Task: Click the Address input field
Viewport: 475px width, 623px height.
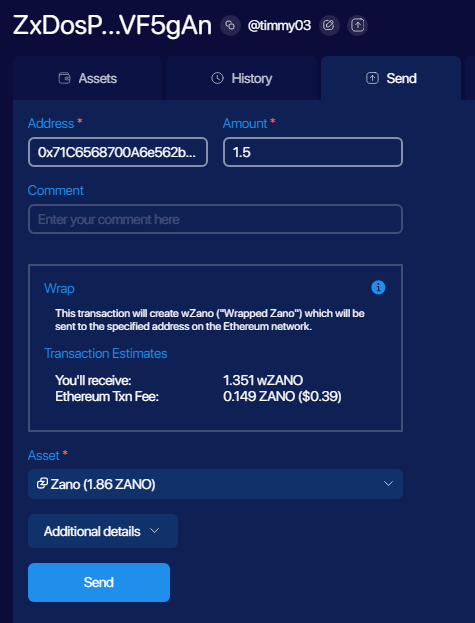Action: coord(118,152)
